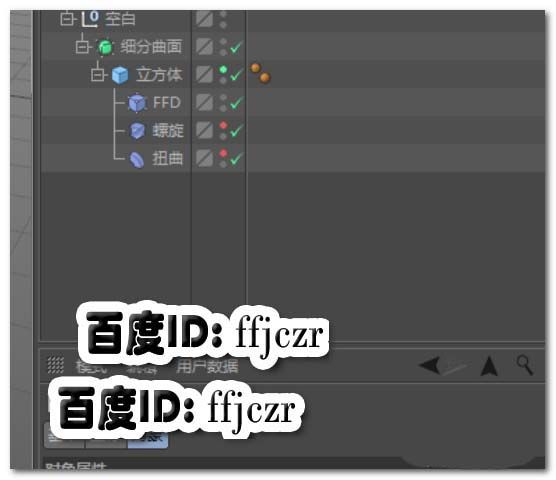
Task: Toggle the enable checkmark on 螺旋
Action: (x=236, y=131)
